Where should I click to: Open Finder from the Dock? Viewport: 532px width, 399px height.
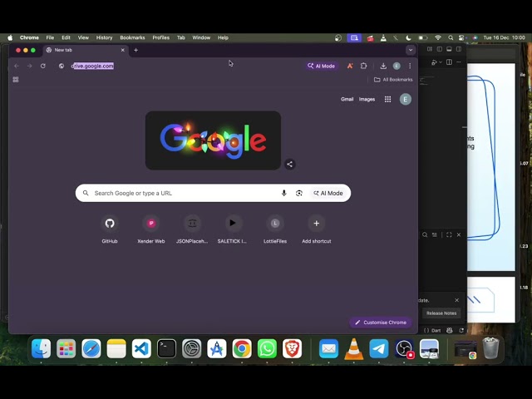[41, 348]
